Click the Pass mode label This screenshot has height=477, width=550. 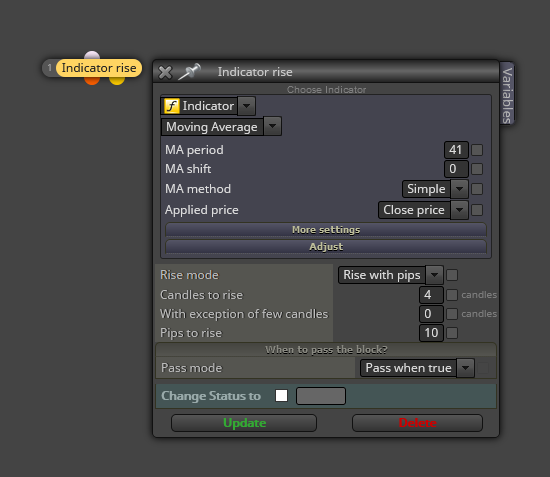coord(192,368)
